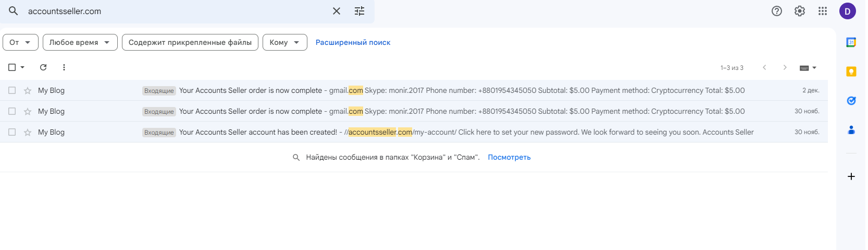This screenshot has width=868, height=250.
Task: Go to newer results arrow
Action: [764, 67]
